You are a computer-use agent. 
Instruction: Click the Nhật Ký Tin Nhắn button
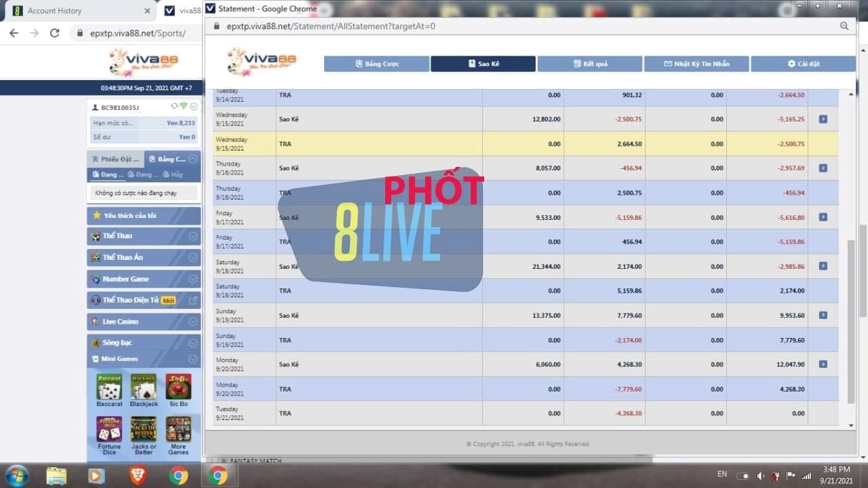(696, 64)
